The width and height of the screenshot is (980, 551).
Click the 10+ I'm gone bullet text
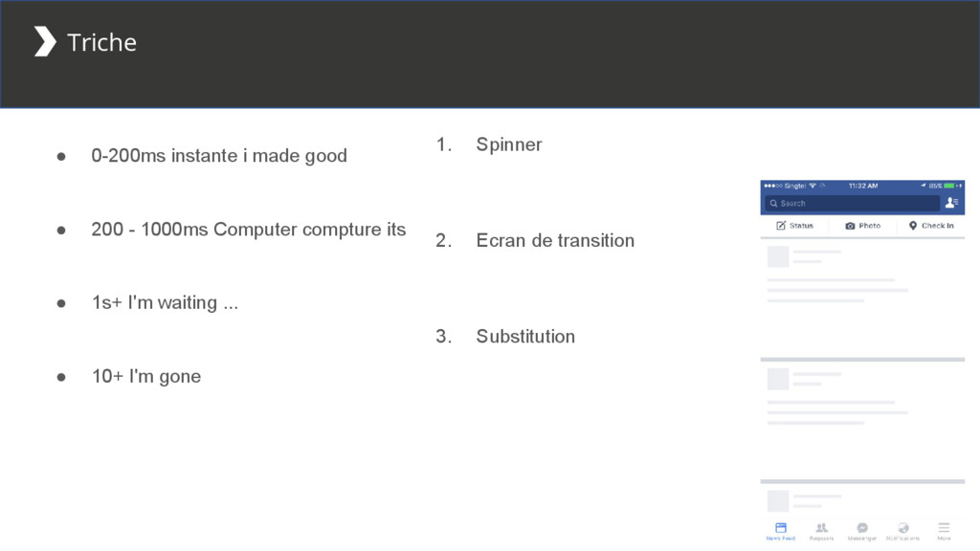pos(146,376)
